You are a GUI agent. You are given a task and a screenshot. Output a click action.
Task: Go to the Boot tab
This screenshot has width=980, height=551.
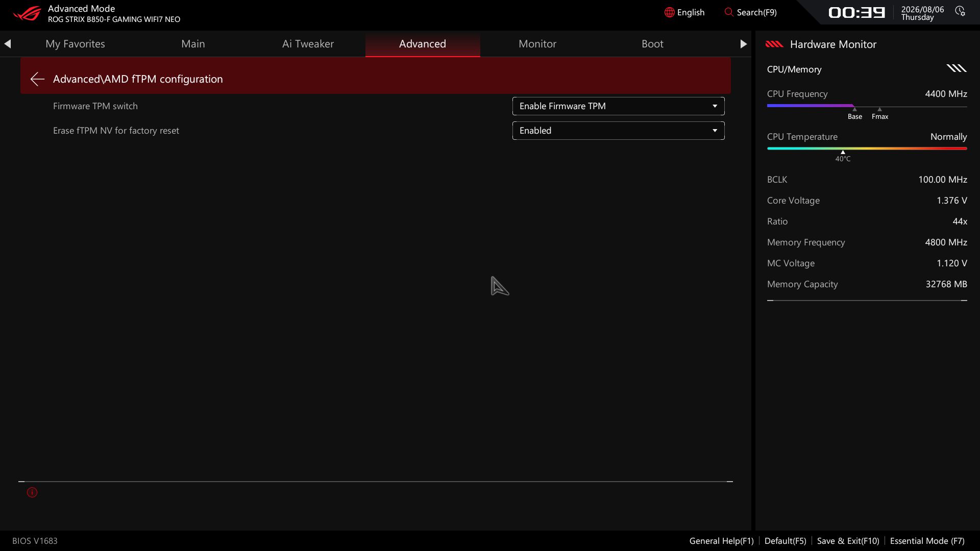652,44
